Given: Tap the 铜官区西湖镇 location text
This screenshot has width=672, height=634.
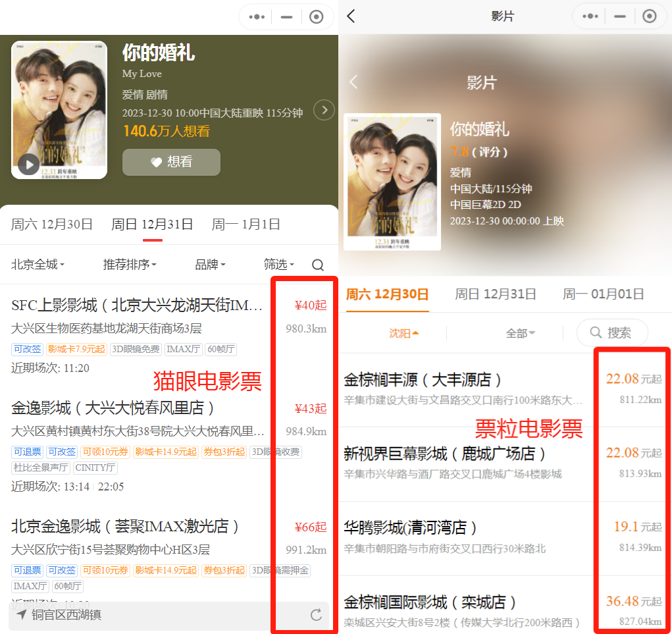Looking at the screenshot, I should [x=66, y=615].
